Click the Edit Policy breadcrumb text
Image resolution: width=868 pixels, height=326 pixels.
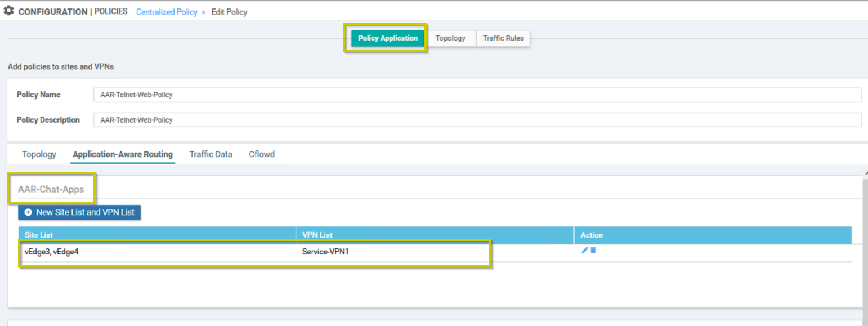(229, 12)
